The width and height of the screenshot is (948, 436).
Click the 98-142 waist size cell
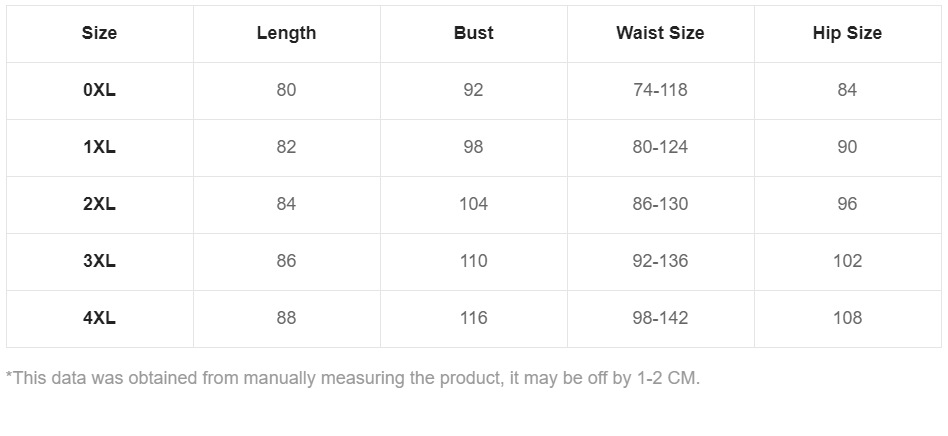(660, 318)
